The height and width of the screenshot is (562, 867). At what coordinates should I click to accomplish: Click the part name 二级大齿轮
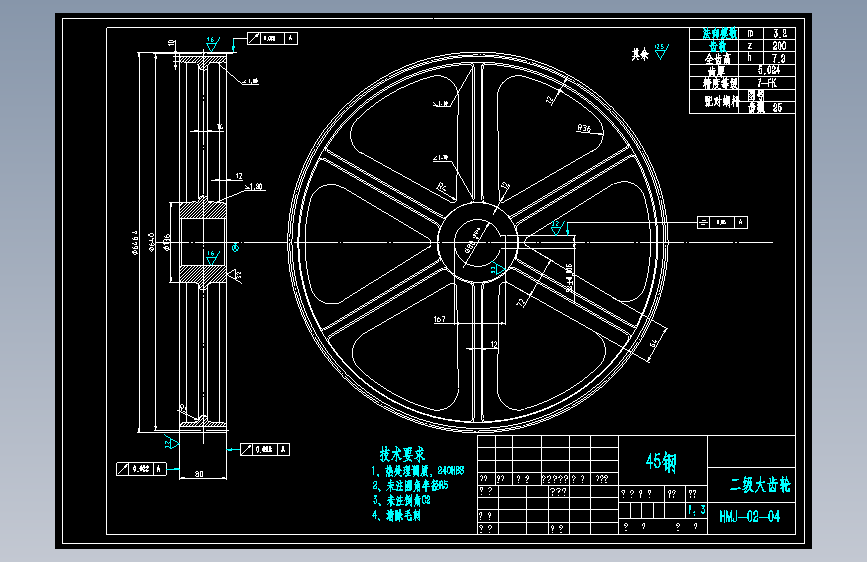coord(760,485)
